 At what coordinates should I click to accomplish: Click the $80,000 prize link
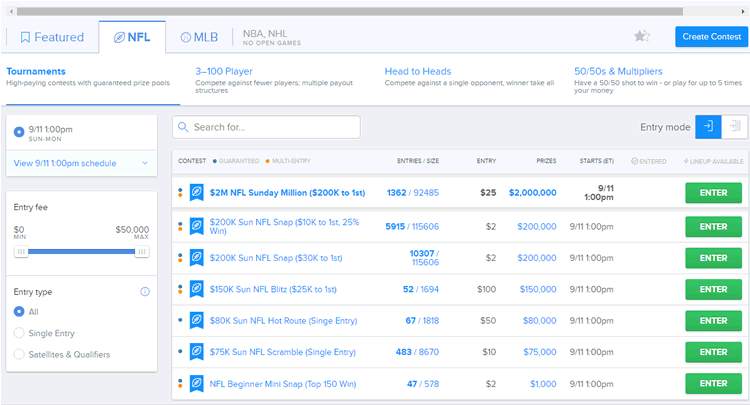pos(540,321)
